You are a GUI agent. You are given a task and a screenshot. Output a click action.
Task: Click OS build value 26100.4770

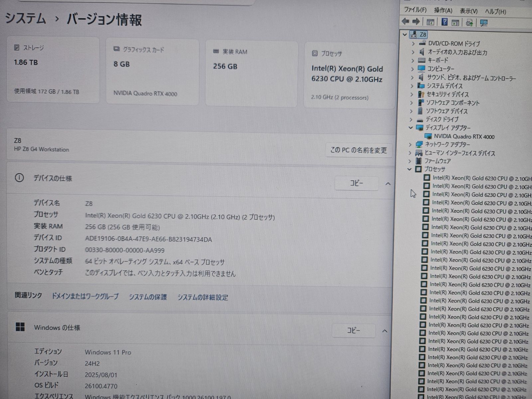tap(101, 386)
